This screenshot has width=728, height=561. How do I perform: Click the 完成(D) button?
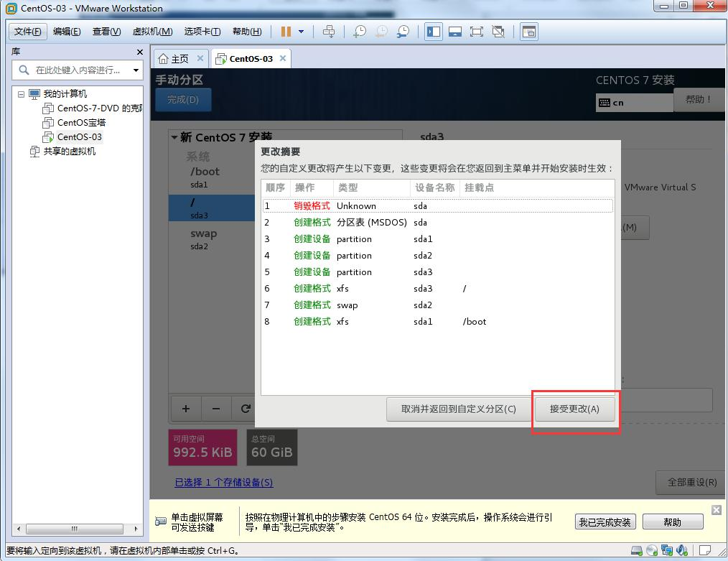[183, 99]
